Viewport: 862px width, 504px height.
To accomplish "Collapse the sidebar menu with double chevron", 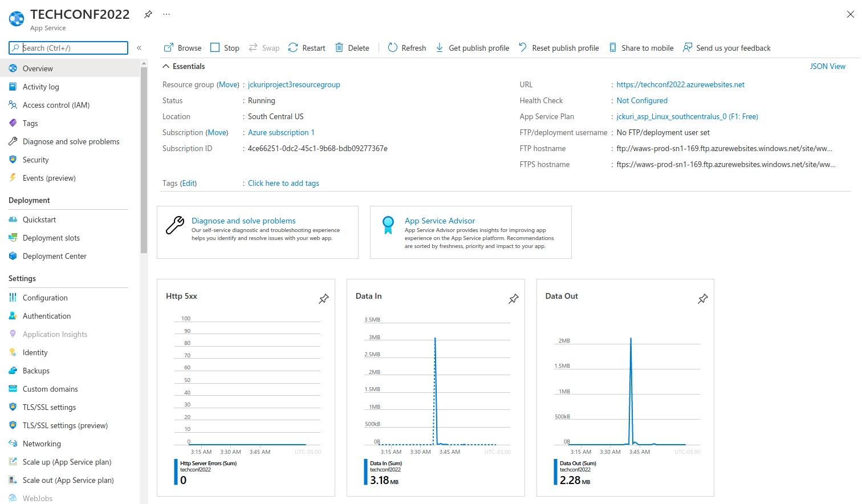I will [139, 48].
